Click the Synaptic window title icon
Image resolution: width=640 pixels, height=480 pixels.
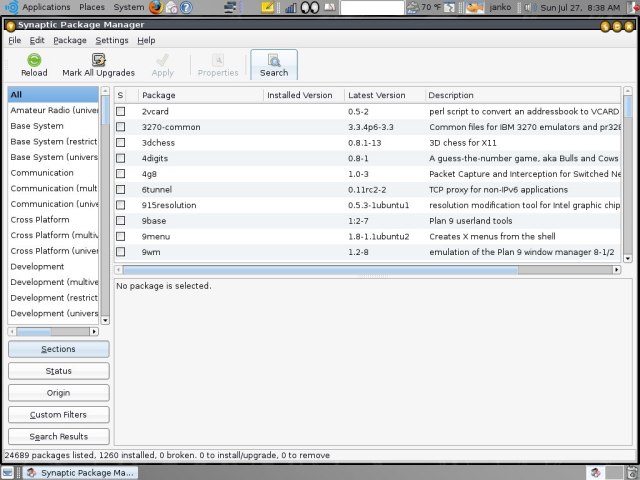[10, 25]
